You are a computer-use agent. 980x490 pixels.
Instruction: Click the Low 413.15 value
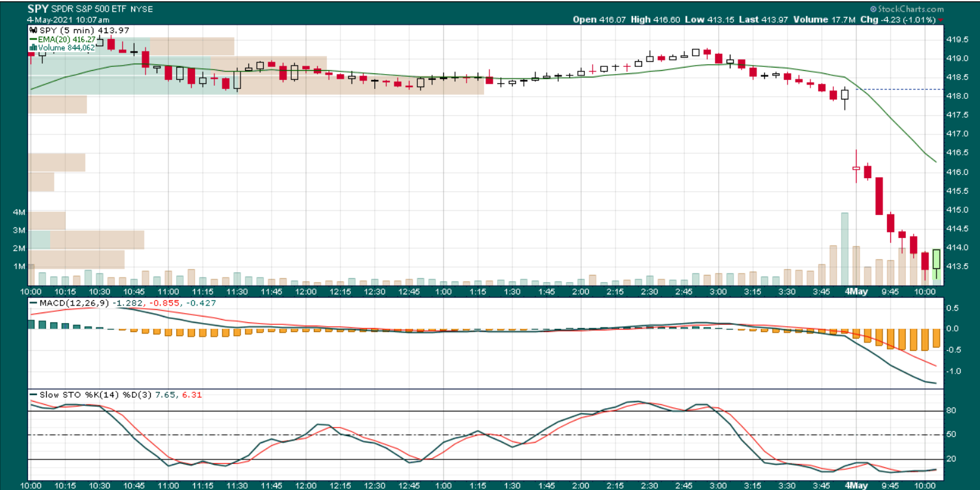tap(709, 19)
